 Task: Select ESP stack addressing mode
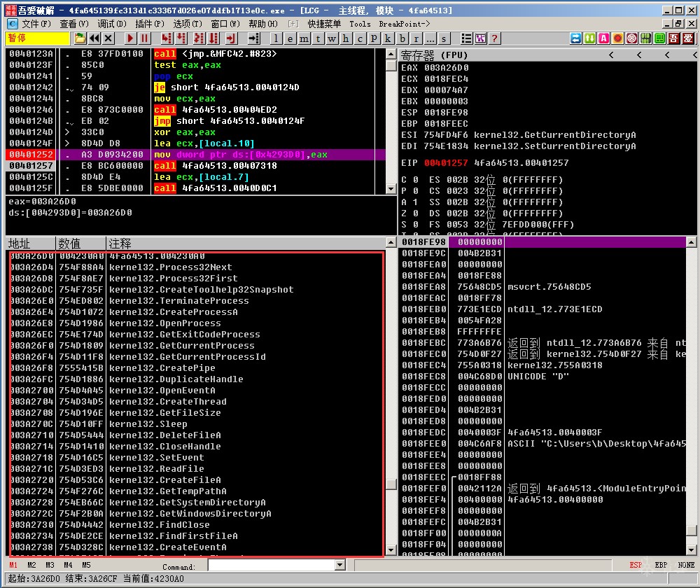[x=636, y=565]
